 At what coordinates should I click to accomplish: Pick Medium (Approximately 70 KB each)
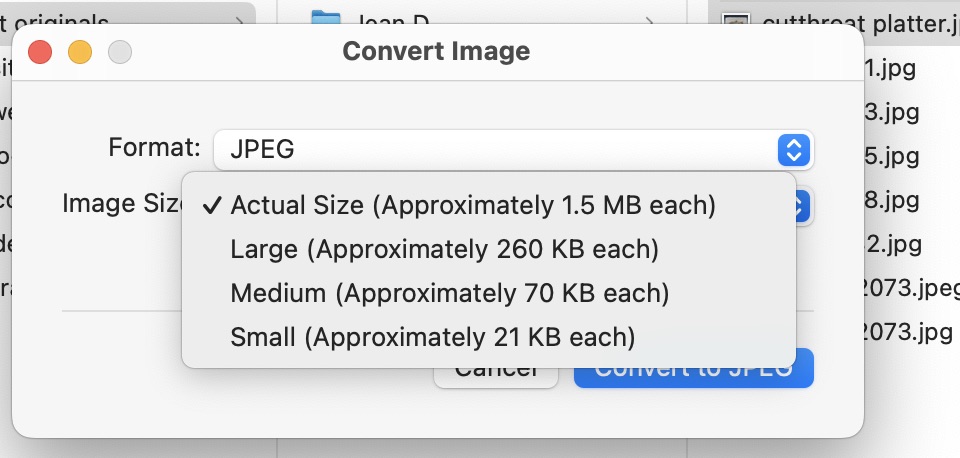pyautogui.click(x=449, y=294)
